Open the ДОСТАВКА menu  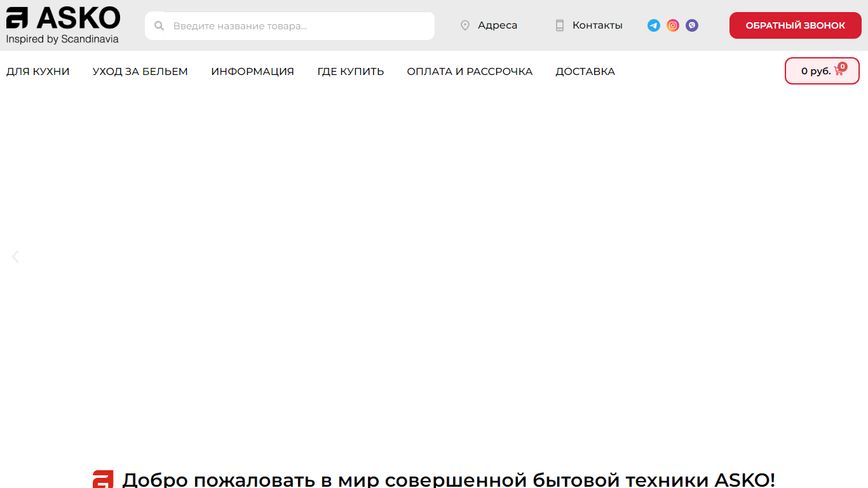585,71
